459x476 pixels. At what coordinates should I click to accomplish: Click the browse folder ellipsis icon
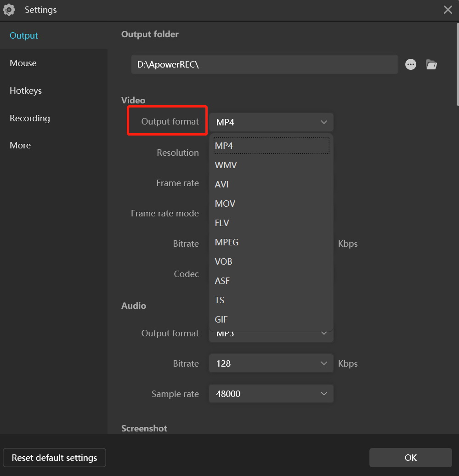coord(410,65)
